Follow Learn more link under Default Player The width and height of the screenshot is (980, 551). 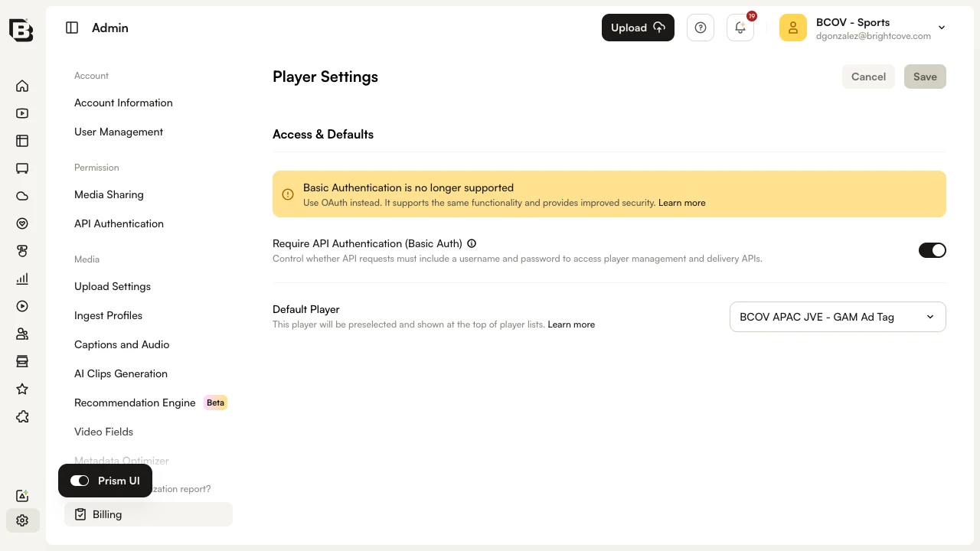click(x=571, y=324)
